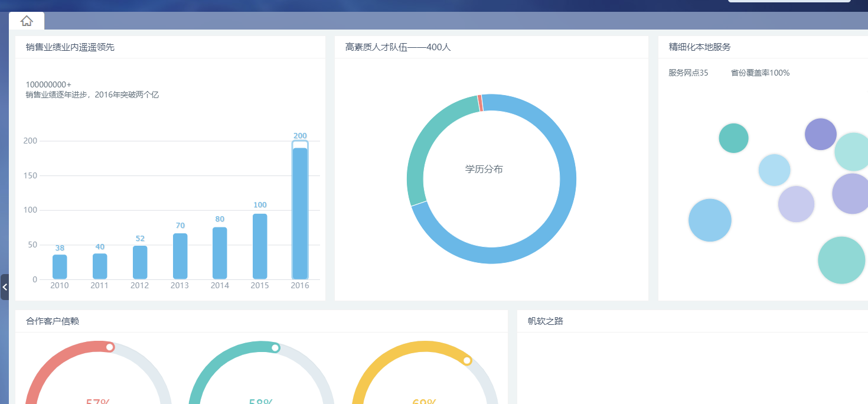This screenshot has height=404, width=868.
Task: Click the 销售业绩逐年进步 description line
Action: tap(92, 95)
